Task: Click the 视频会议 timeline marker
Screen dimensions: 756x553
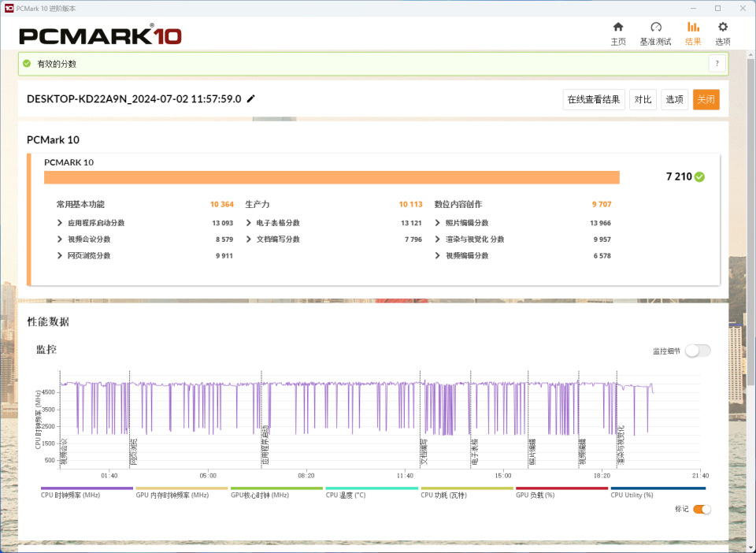Action: (64, 451)
